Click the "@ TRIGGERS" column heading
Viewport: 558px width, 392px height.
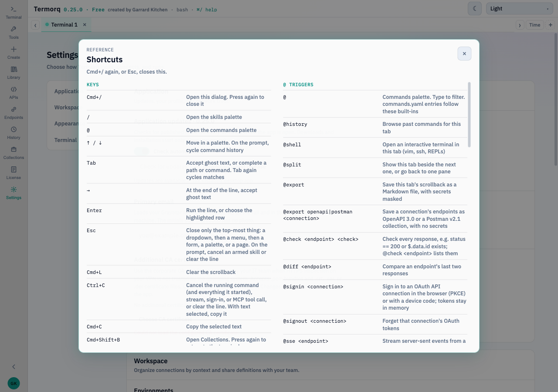coord(298,84)
